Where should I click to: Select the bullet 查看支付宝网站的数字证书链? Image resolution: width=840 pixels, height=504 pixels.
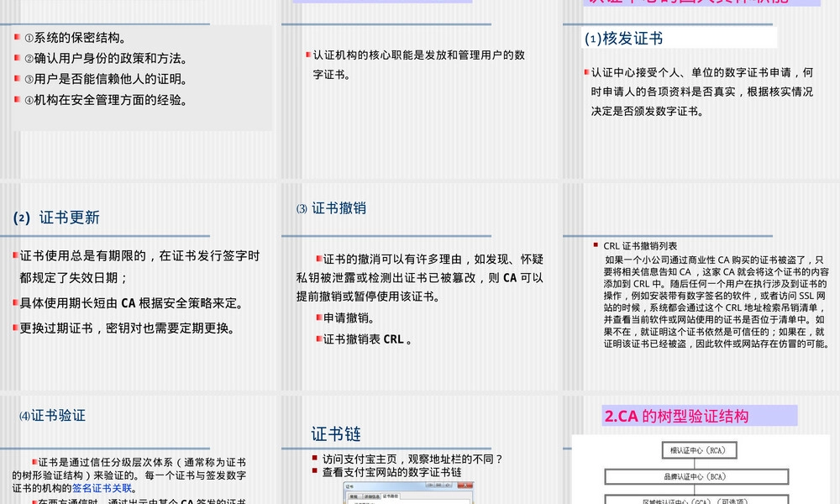pos(391,472)
